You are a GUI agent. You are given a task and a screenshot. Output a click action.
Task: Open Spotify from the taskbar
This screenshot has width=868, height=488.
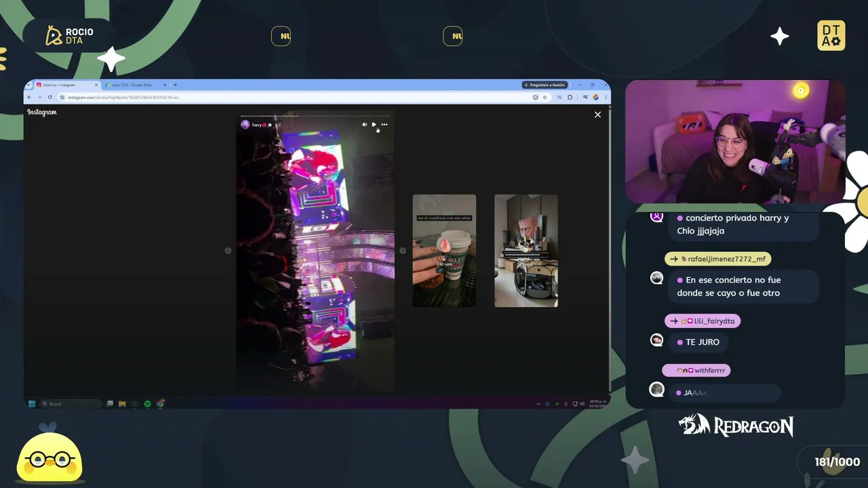click(x=147, y=404)
